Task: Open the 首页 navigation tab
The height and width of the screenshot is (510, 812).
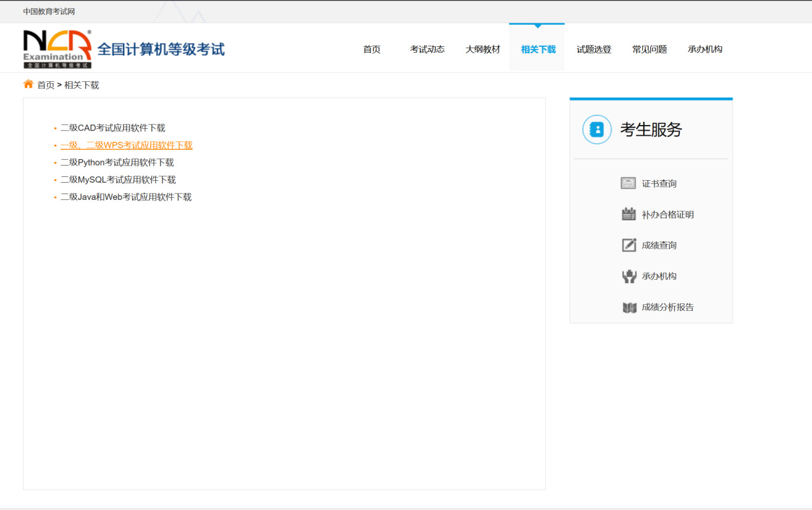Action: [372, 49]
